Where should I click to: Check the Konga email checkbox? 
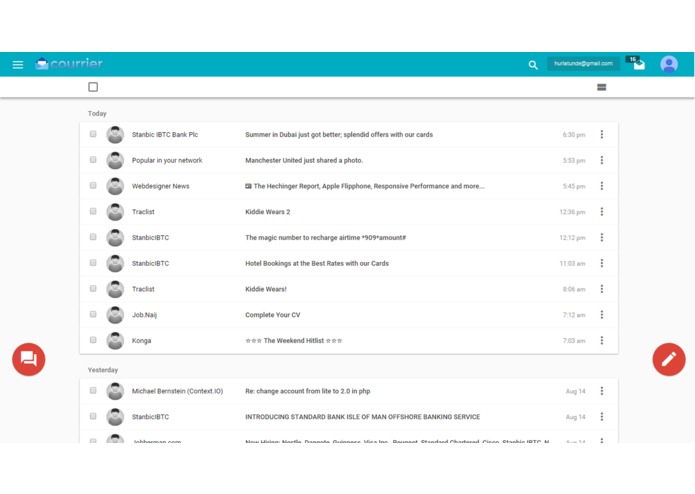[x=93, y=339]
